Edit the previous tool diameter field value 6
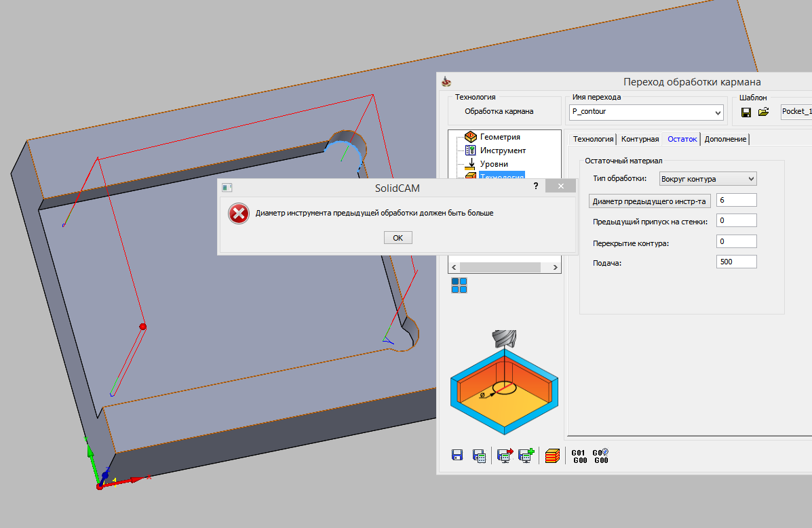The height and width of the screenshot is (528, 812). (737, 201)
